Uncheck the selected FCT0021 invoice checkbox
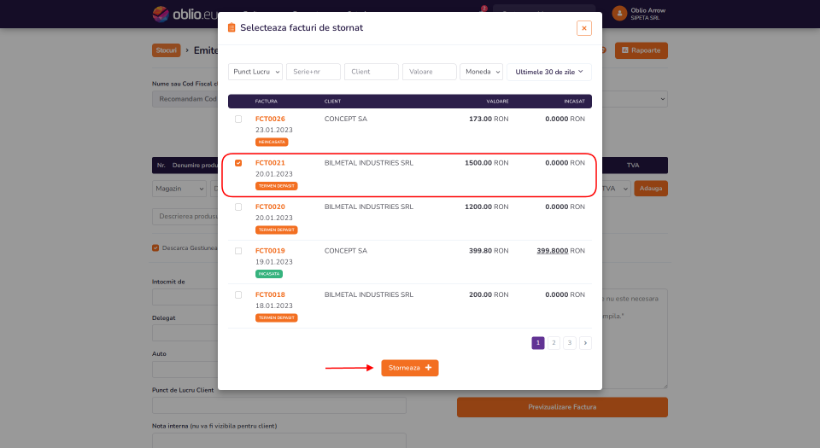Screen dimensions: 820x448 (x=238, y=163)
